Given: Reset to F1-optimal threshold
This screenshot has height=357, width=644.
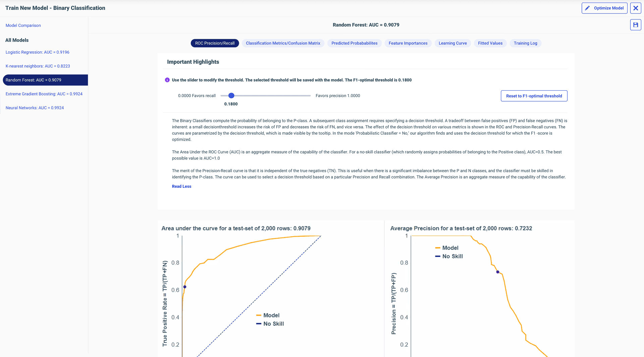Looking at the screenshot, I should coord(534,96).
